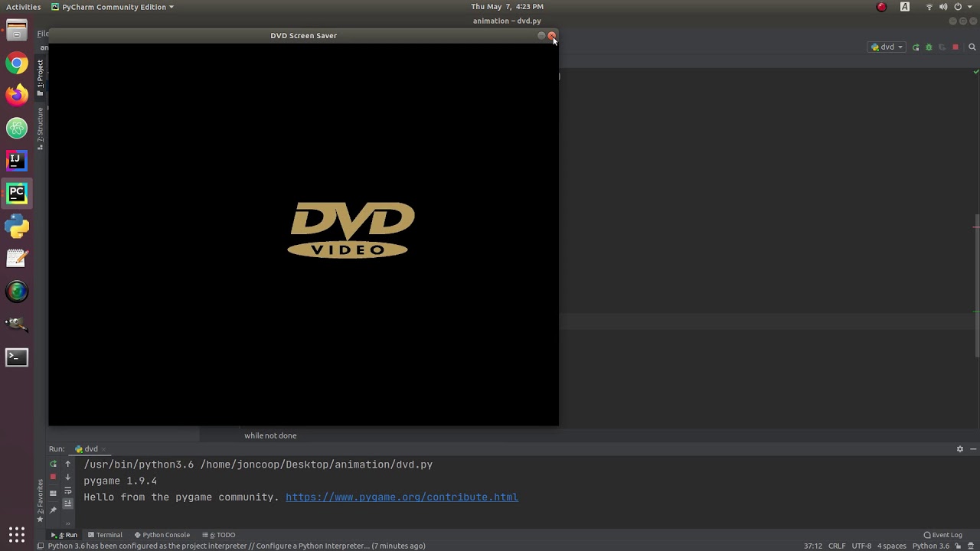Open the system power menu arrow
The height and width of the screenshot is (551, 980).
[x=970, y=7]
